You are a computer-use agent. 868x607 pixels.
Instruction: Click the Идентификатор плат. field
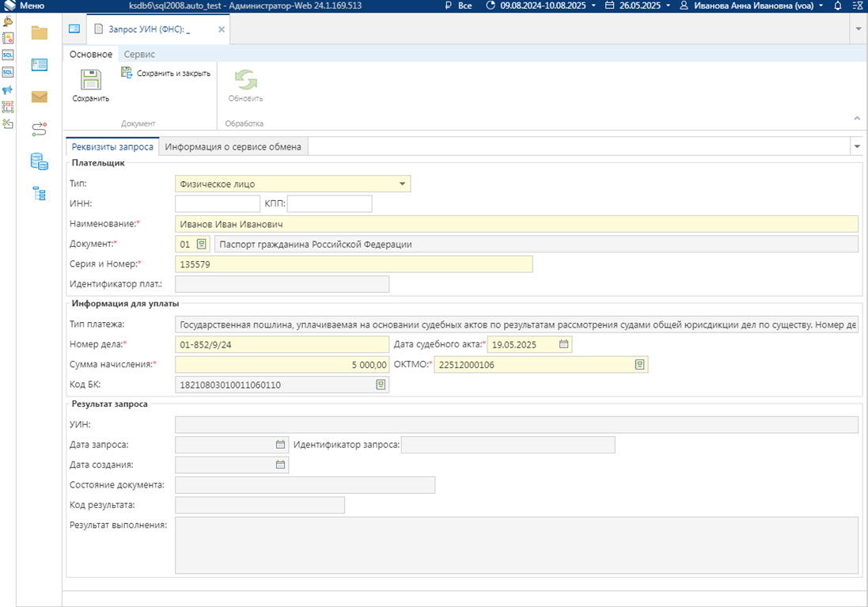point(282,284)
